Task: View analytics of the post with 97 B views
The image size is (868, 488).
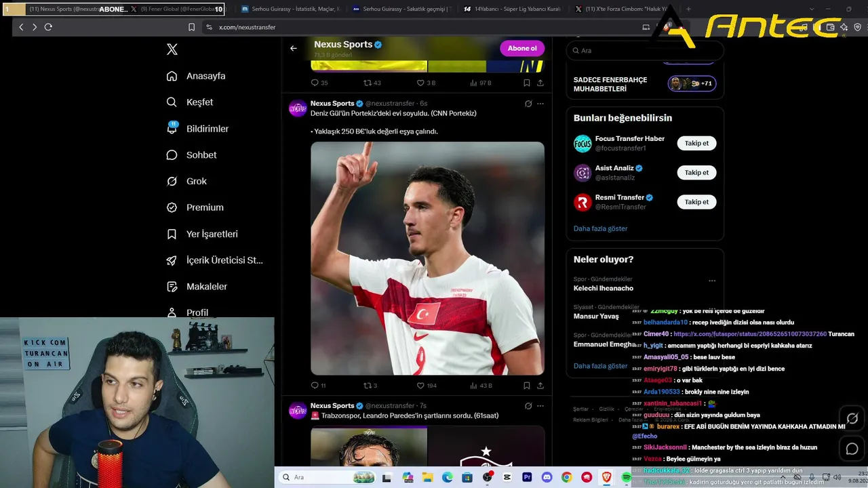Action: tap(480, 83)
